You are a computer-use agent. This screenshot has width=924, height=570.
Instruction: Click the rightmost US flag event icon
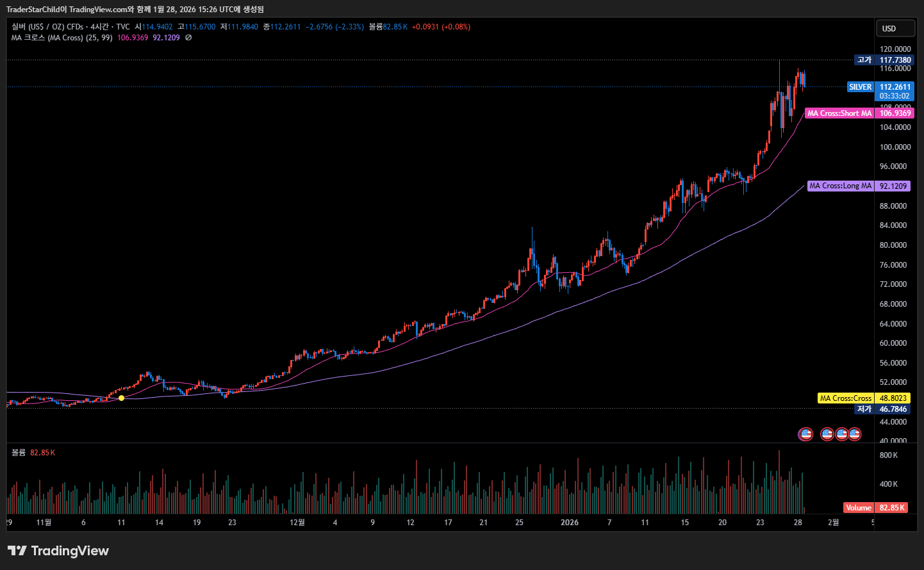[x=855, y=434]
